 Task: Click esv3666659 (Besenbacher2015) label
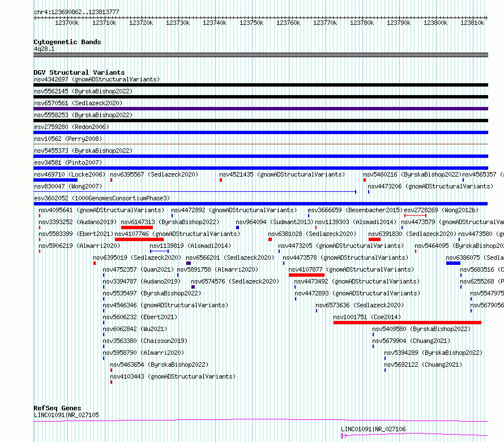click(355, 210)
